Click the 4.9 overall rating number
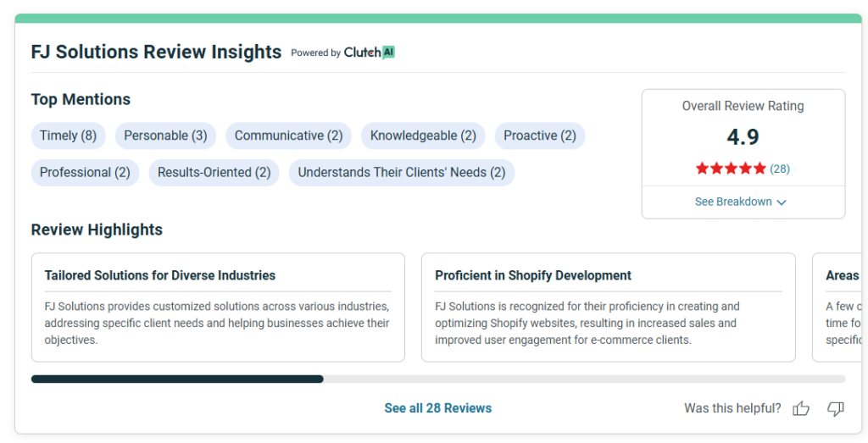Viewport: 868px width, 443px height. pos(743,137)
